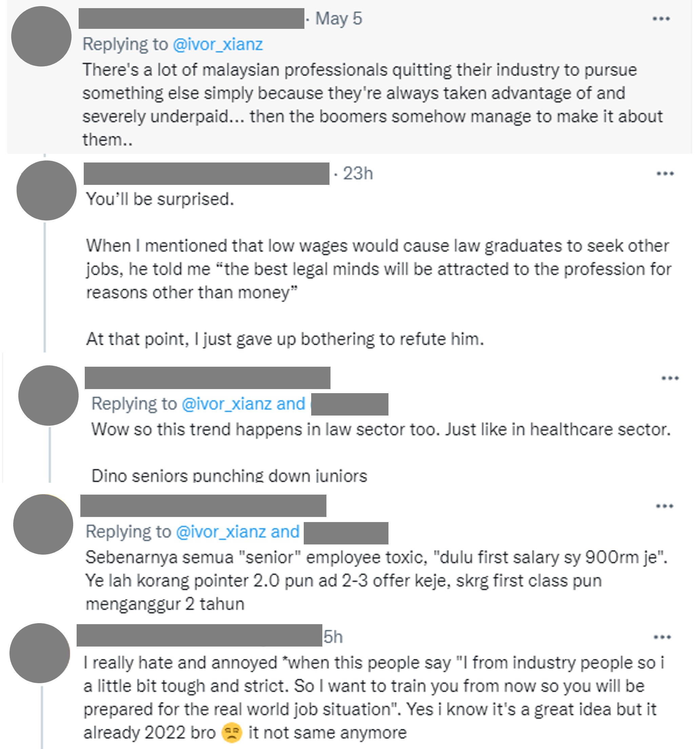
Task: Select the avatar beside the 'Sebenarnya semua' reply
Action: click(x=43, y=524)
